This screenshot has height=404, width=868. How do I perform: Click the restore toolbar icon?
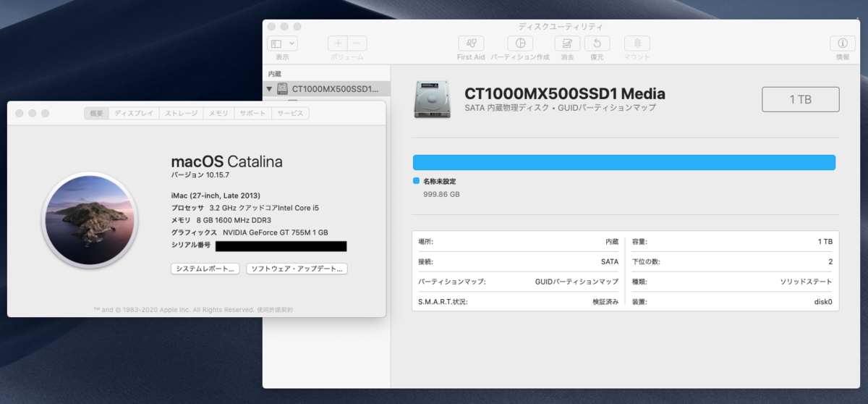pos(597,43)
